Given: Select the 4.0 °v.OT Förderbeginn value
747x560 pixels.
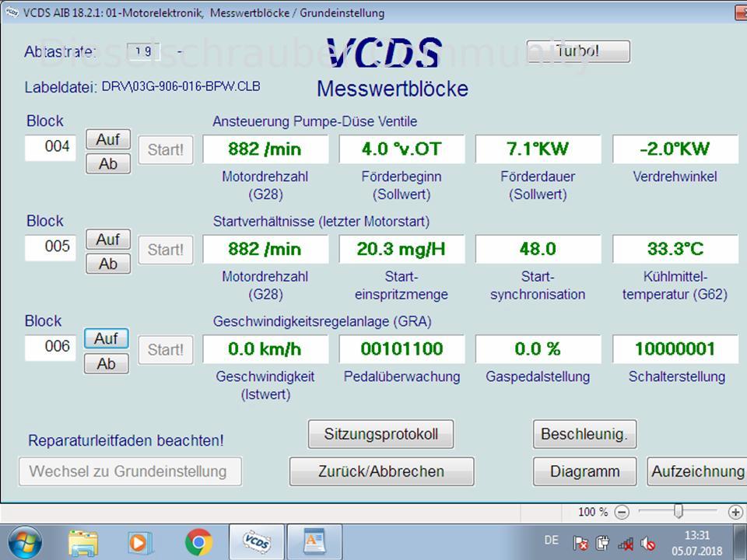Looking at the screenshot, I should [x=402, y=149].
